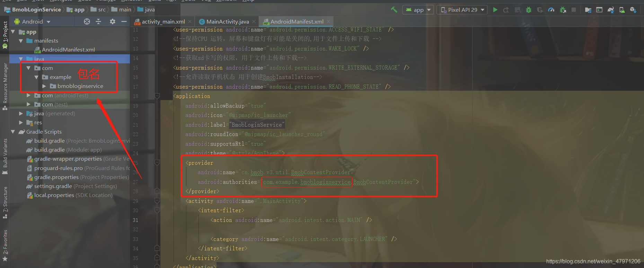Open the Pixel API 29 device dropdown
The height and width of the screenshot is (268, 644).
tap(462, 10)
